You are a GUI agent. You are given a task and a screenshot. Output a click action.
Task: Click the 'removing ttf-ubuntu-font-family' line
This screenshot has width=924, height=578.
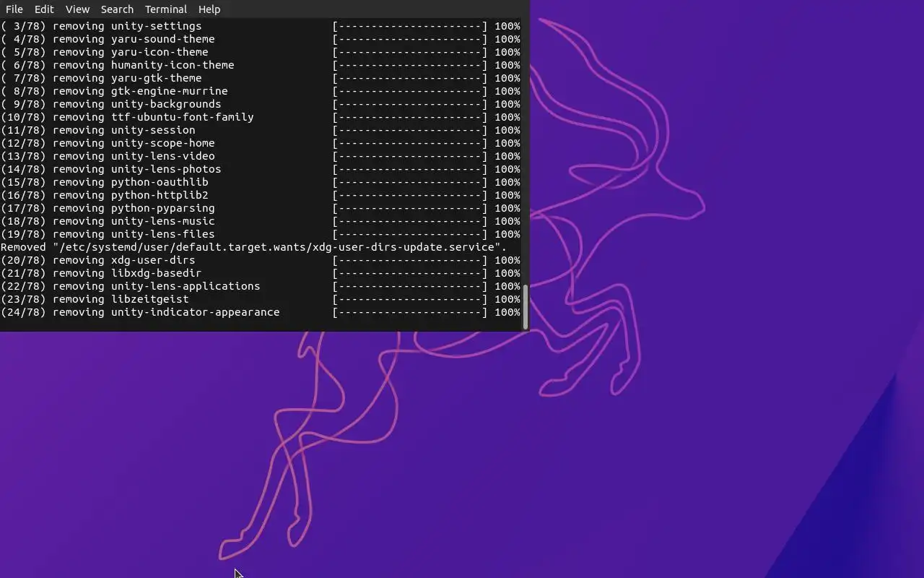pos(260,117)
